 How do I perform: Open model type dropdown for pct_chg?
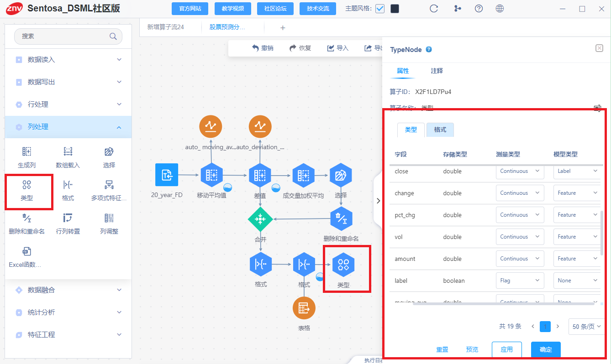[577, 215]
